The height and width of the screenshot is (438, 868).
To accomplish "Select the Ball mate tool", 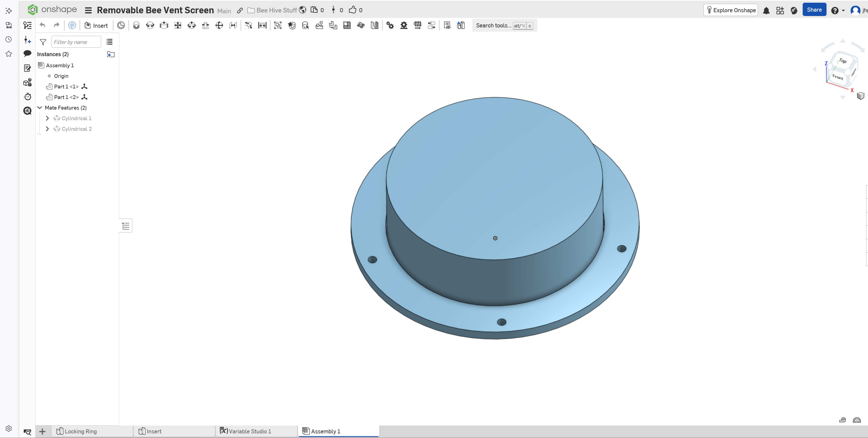I will [x=219, y=25].
